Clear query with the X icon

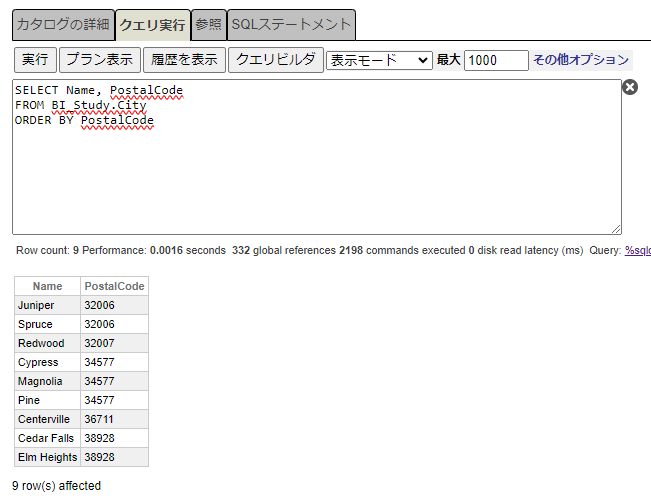630,88
